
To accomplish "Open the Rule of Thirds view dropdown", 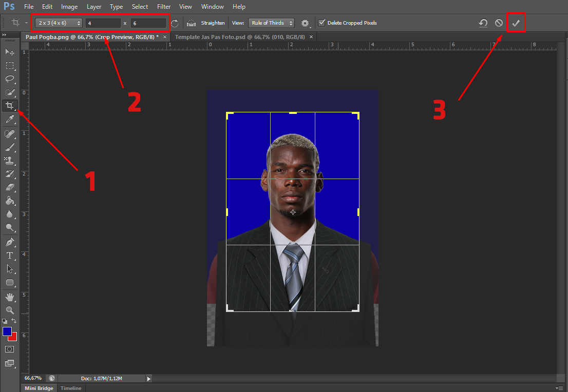I will click(271, 23).
